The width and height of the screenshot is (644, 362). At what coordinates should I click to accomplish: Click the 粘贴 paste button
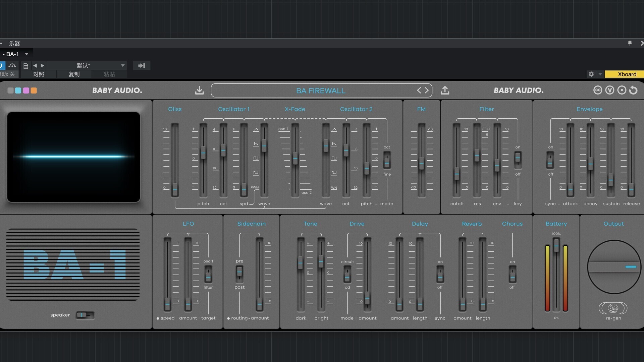109,74
